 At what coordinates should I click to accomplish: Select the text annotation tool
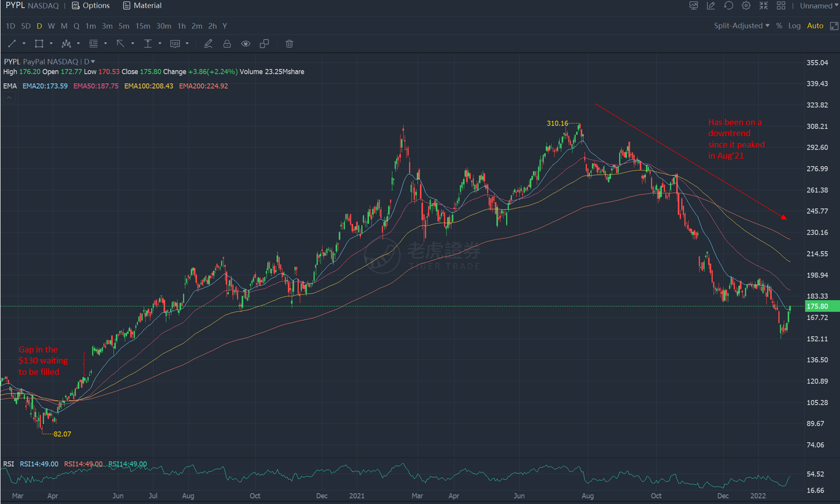click(148, 44)
